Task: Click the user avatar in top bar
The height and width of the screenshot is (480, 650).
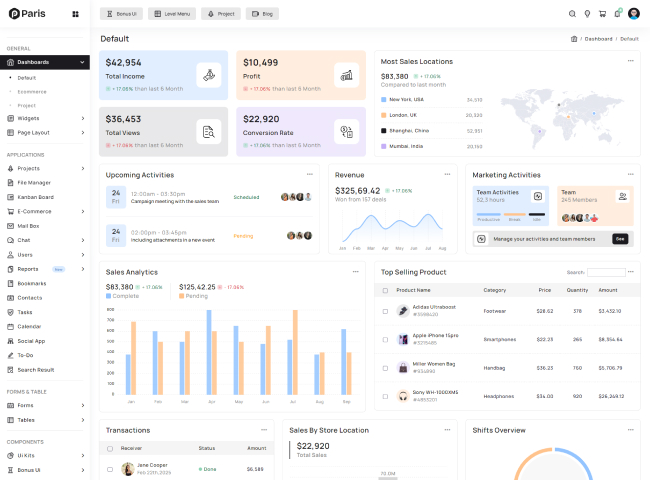Action: pos(633,14)
